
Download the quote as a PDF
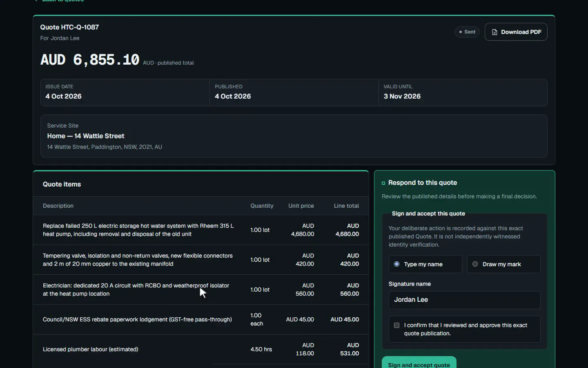pyautogui.click(x=516, y=32)
